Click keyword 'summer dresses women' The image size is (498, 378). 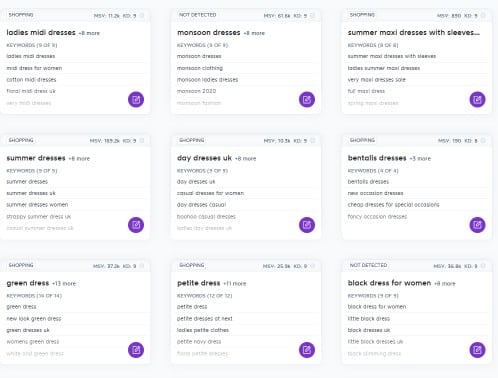click(x=37, y=205)
